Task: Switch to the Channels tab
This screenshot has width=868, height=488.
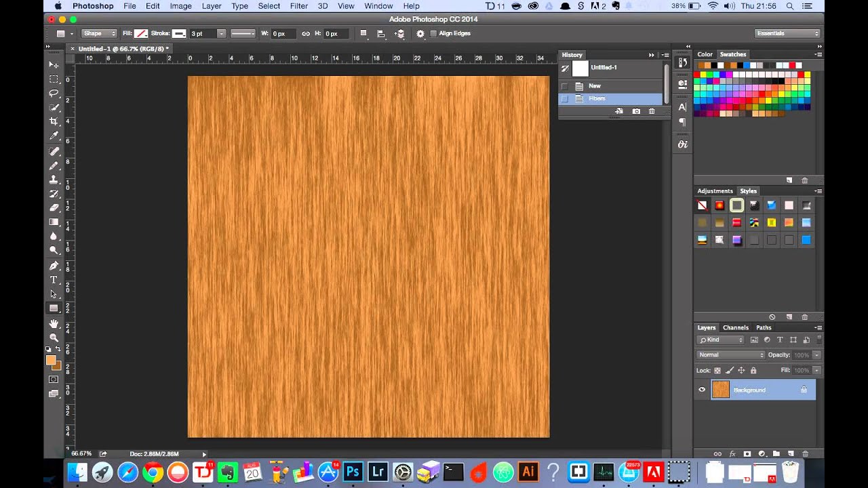Action: click(x=736, y=327)
